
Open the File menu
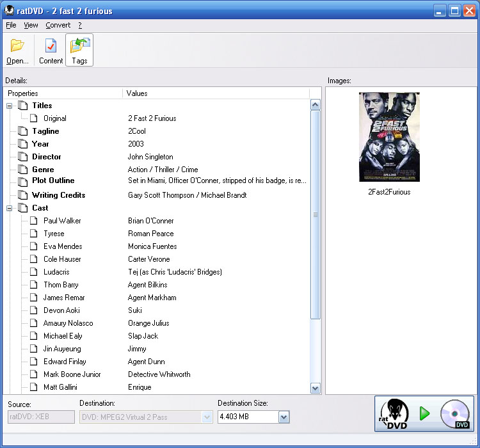tap(11, 26)
